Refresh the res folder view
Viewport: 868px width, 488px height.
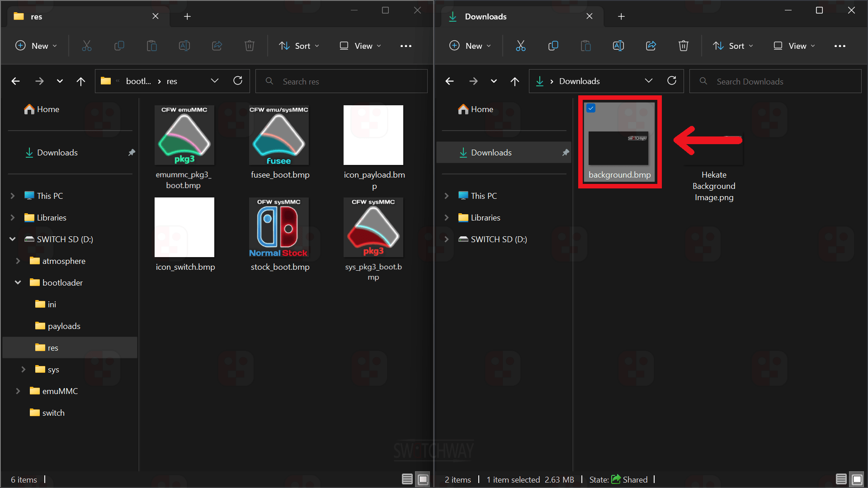(238, 81)
